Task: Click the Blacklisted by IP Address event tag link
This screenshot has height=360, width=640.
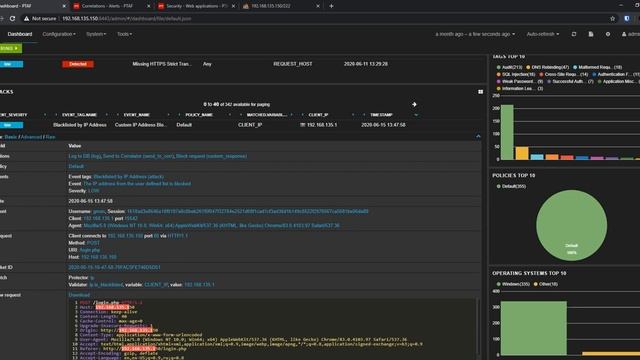Action: [x=129, y=177]
